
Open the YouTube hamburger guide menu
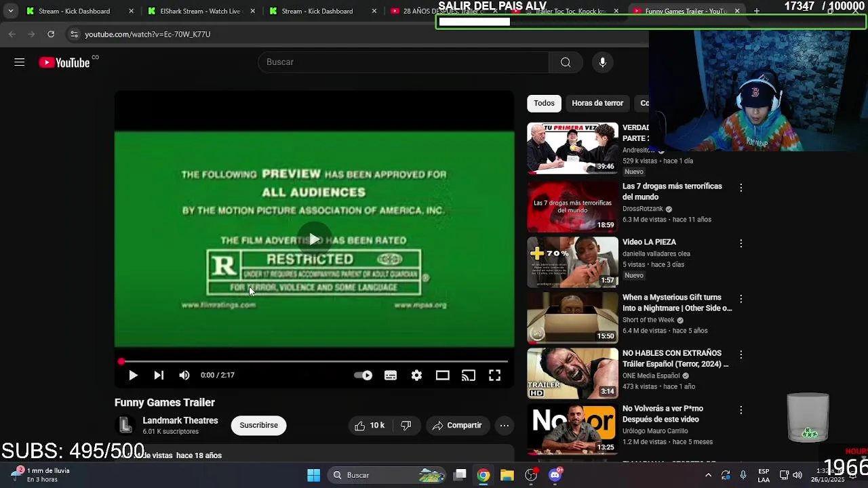point(20,62)
